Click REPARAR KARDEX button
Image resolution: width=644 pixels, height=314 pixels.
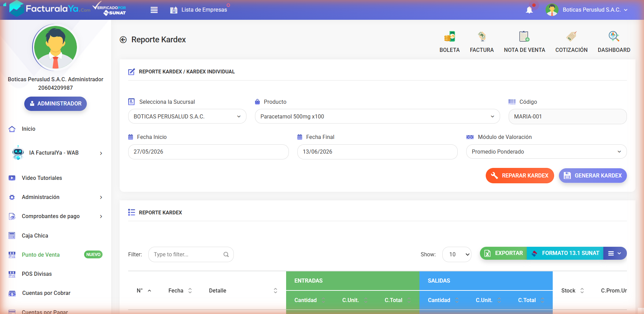coord(520,176)
